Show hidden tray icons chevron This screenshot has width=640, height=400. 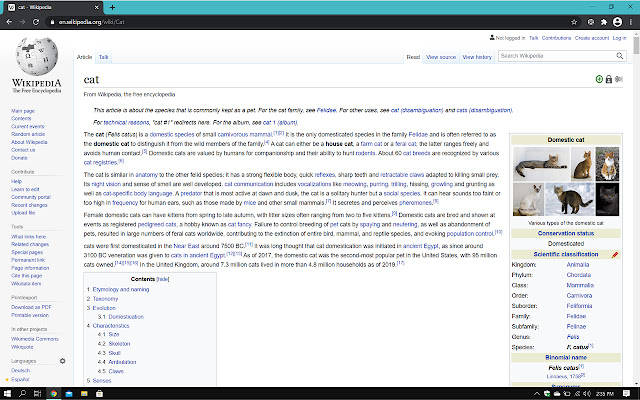pyautogui.click(x=536, y=393)
